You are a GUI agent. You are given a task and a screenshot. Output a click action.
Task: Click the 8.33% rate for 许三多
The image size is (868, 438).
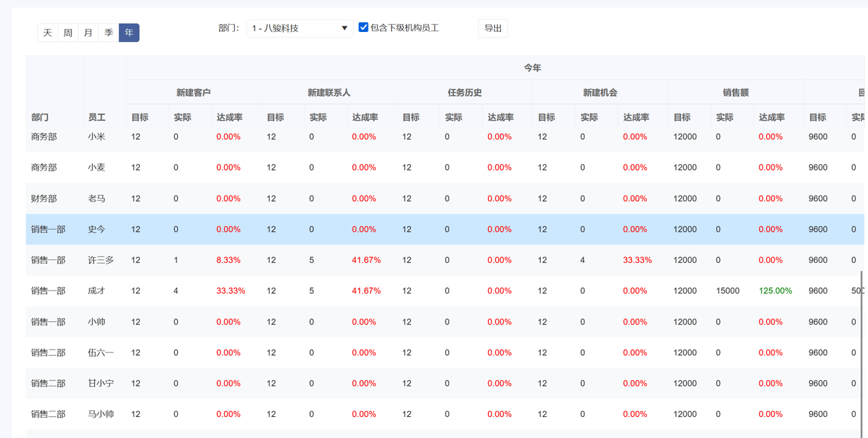[229, 259]
